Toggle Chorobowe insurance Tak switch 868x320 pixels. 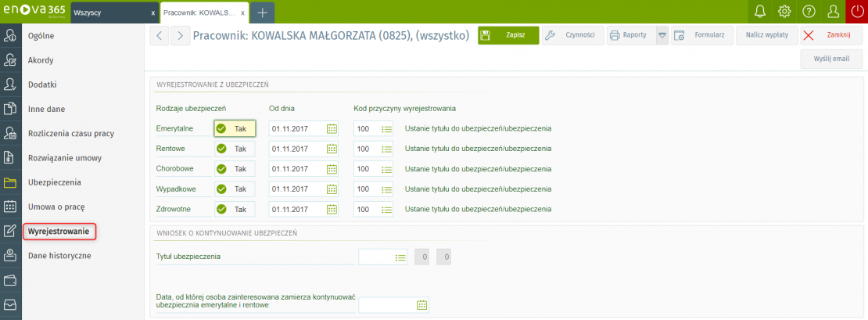click(234, 168)
